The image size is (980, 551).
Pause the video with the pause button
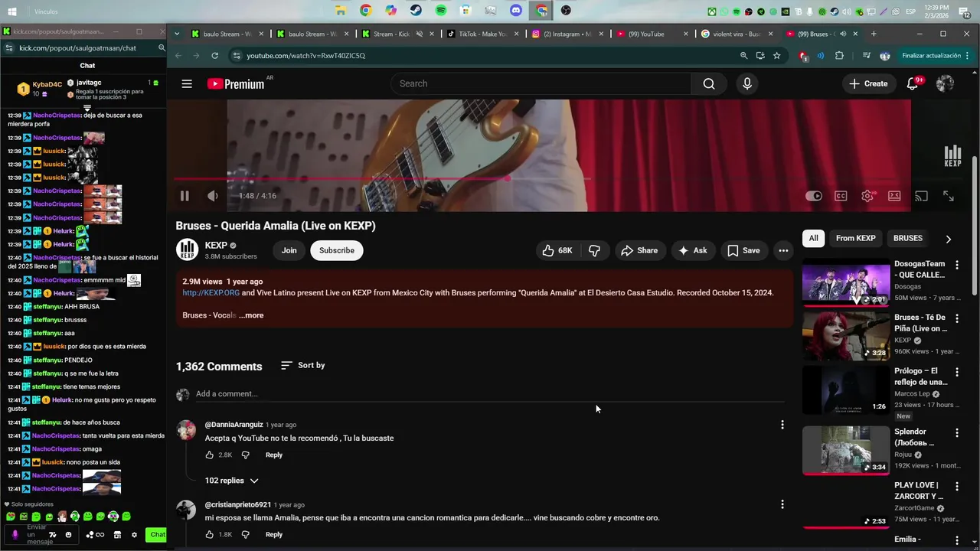point(185,196)
